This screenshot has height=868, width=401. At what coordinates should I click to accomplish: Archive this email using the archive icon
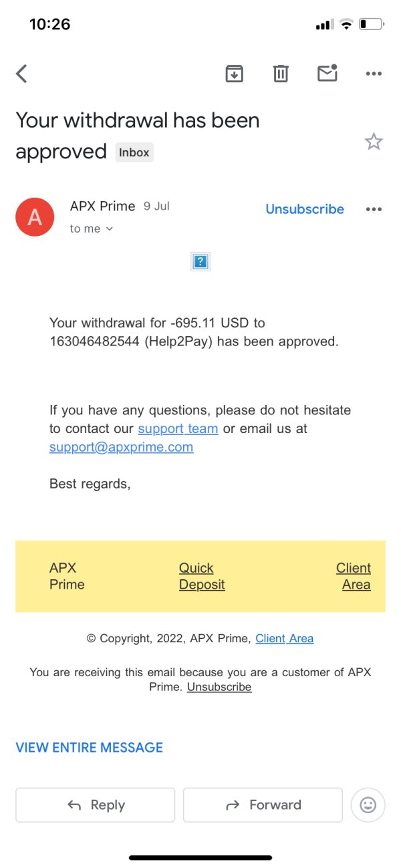click(234, 74)
